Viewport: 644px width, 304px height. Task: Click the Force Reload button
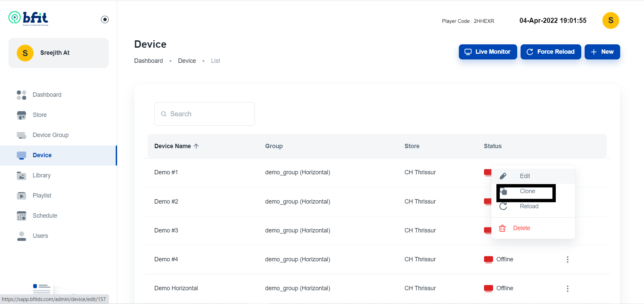click(x=551, y=52)
